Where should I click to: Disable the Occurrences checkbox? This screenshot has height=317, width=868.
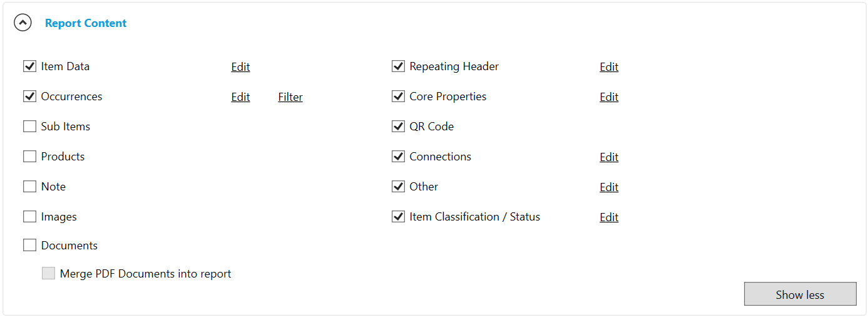pyautogui.click(x=29, y=96)
